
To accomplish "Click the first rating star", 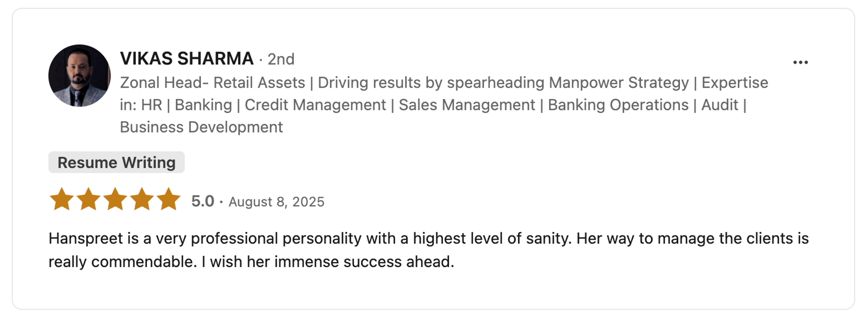I will pos(61,199).
